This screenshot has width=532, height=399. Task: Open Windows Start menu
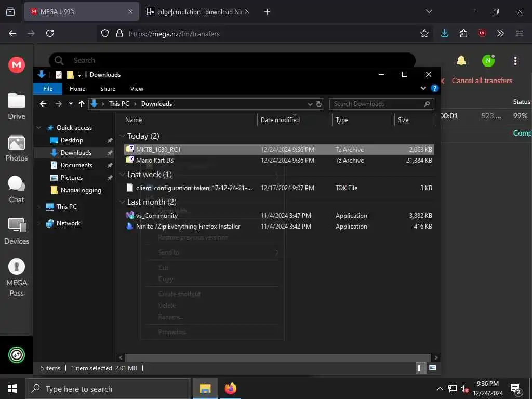[x=12, y=389]
